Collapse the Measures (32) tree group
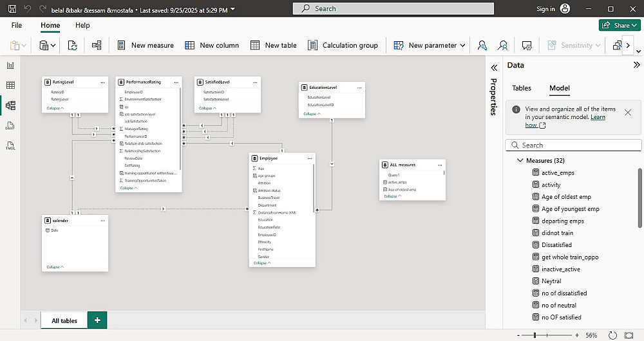This screenshot has width=644, height=341. [520, 160]
